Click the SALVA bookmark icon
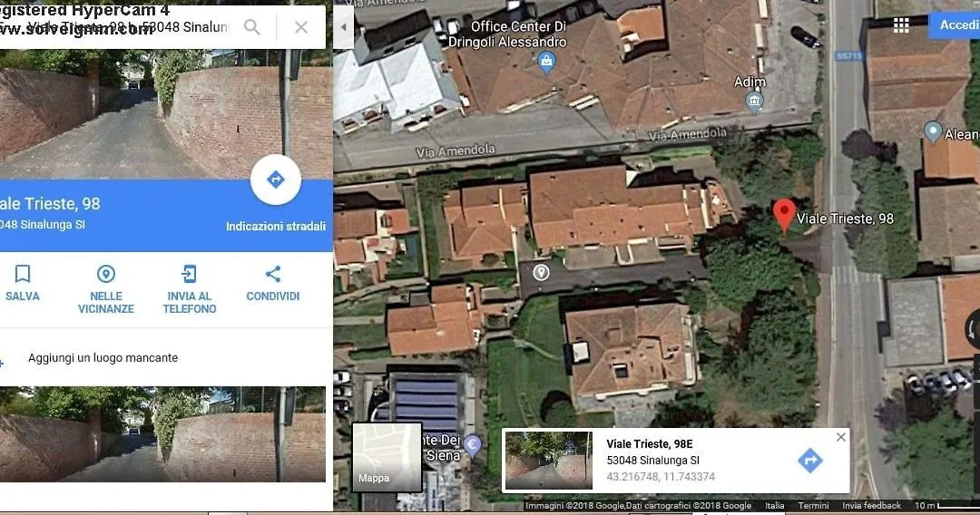The width and height of the screenshot is (980, 515). coord(23,274)
